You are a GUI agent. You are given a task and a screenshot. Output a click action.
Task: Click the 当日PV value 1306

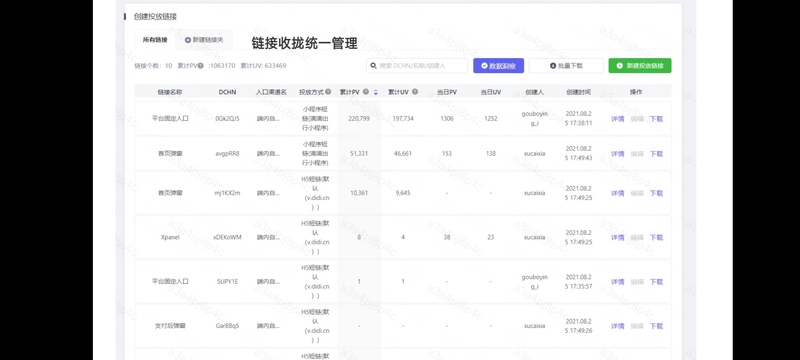point(447,119)
